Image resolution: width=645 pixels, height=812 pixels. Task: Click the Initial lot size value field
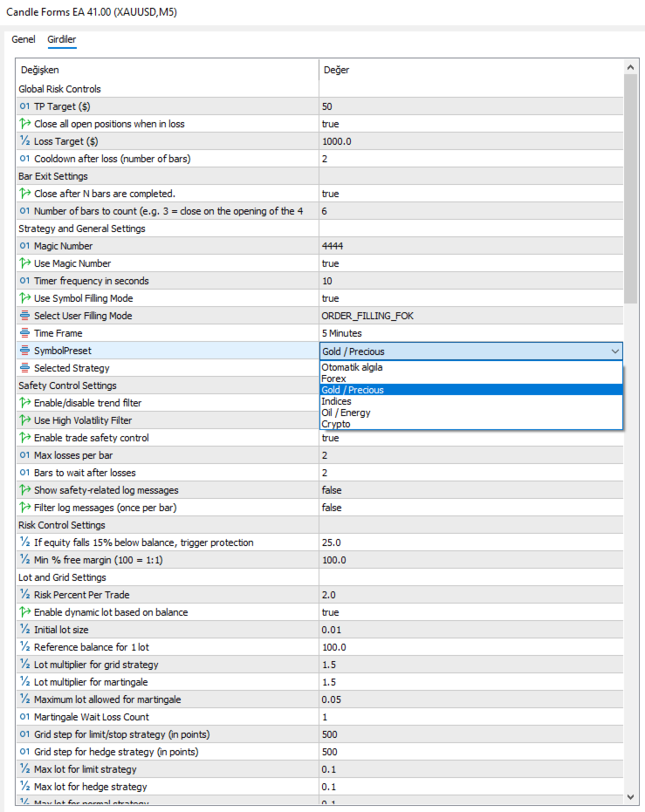tap(471, 630)
